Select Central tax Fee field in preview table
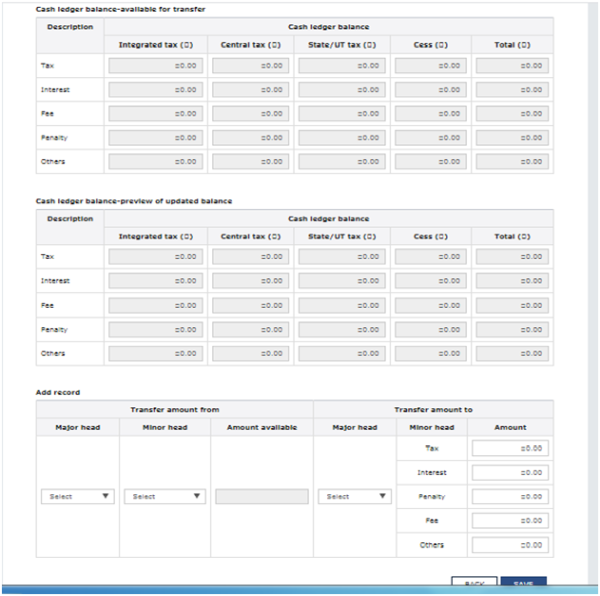 (x=248, y=305)
